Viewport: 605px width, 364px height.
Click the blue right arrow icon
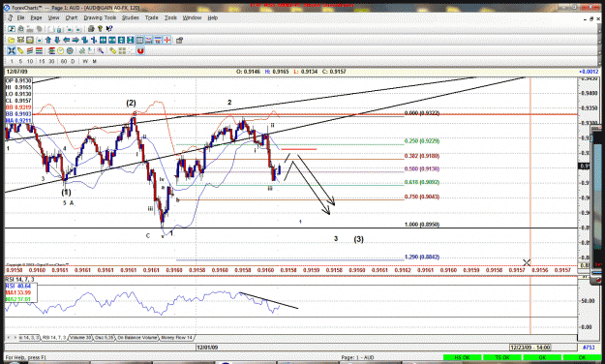pyautogui.click(x=76, y=40)
